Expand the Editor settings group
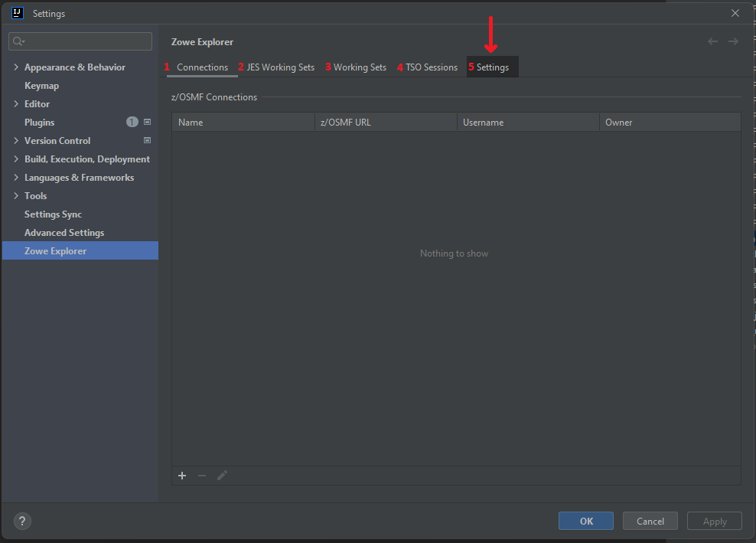The width and height of the screenshot is (756, 543). pos(16,104)
